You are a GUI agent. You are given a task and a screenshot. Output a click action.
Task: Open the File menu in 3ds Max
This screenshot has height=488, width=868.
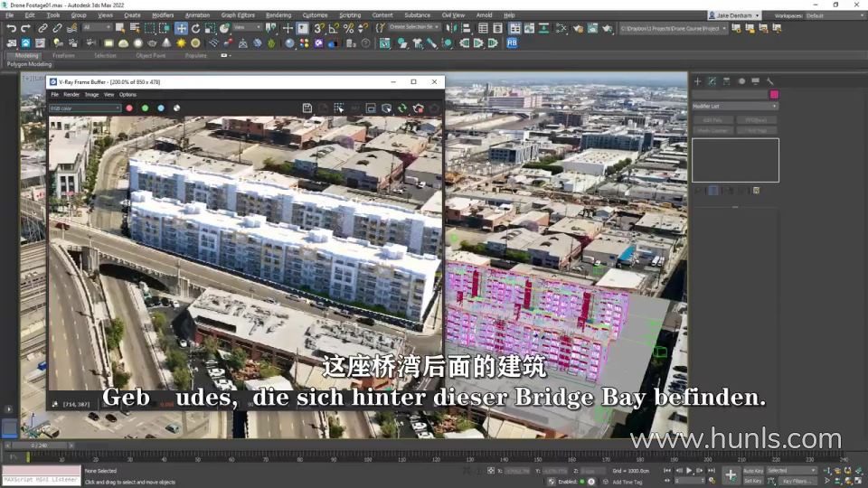(9, 15)
